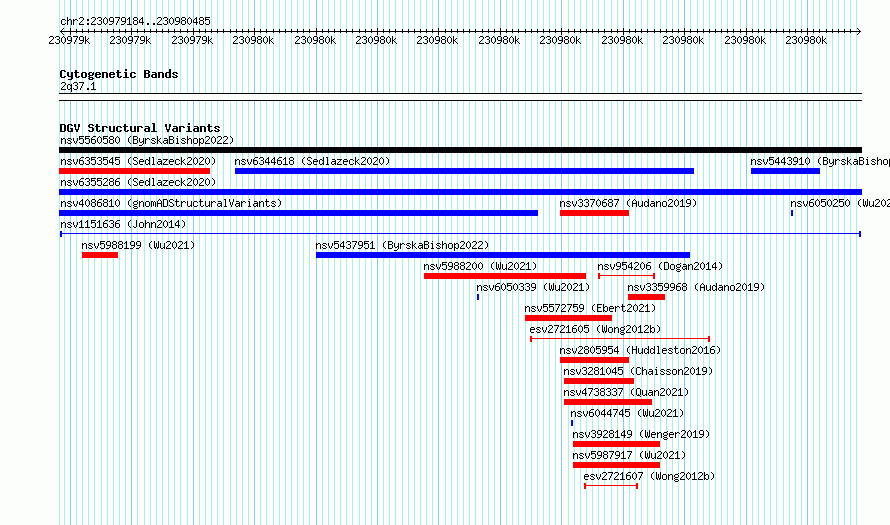
Task: Select the 2q37.1 band label
Action: click(78, 86)
